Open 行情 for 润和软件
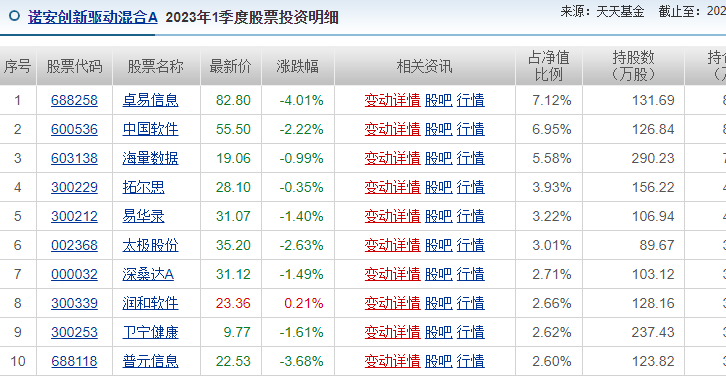 [470, 303]
